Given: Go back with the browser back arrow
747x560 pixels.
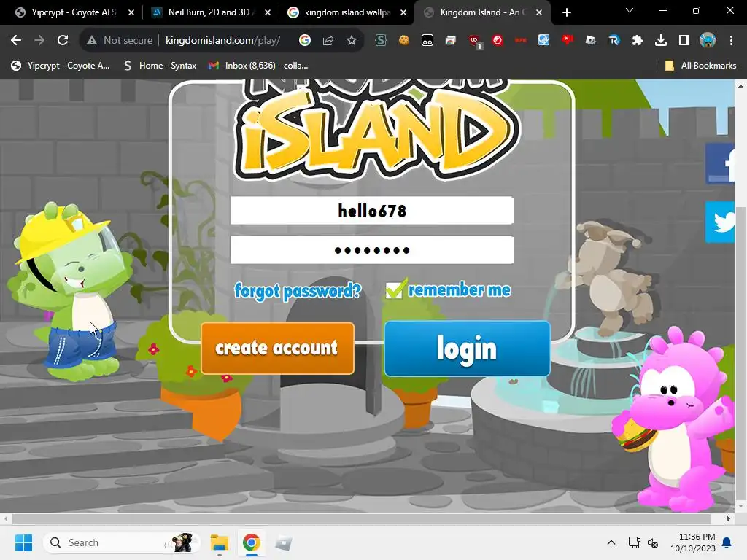Looking at the screenshot, I should click(x=16, y=41).
